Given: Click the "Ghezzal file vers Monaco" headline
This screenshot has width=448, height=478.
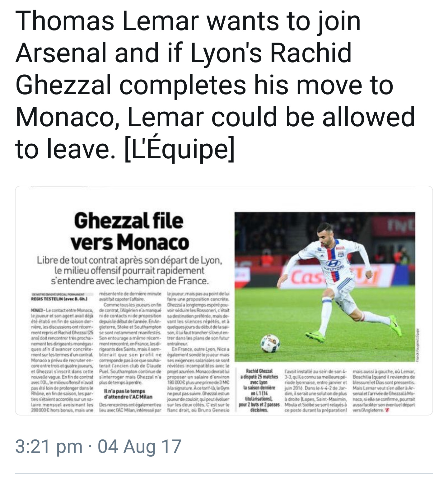Looking at the screenshot, I should (x=129, y=232).
